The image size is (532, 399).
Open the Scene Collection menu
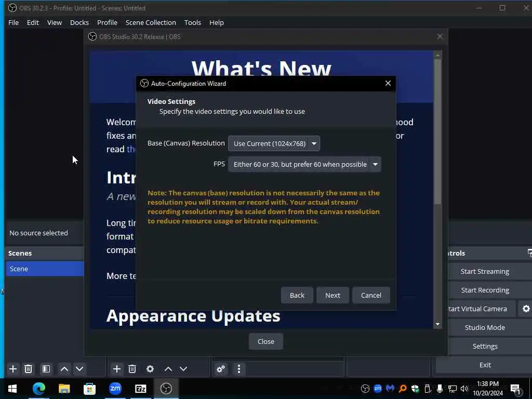click(151, 22)
